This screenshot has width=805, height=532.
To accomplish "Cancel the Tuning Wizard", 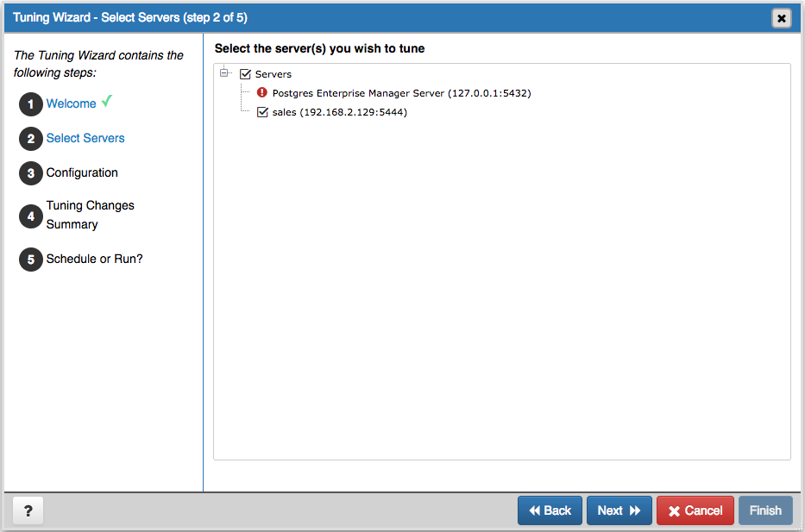I will [695, 510].
